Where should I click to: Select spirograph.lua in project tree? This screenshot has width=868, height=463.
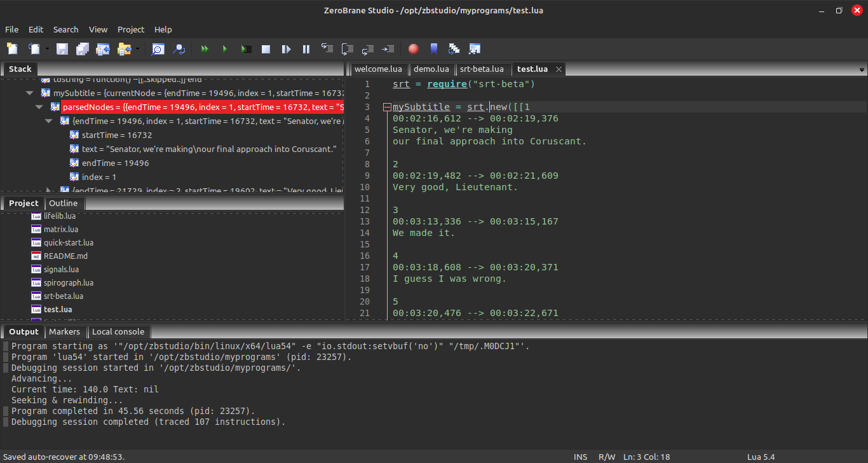[69, 282]
